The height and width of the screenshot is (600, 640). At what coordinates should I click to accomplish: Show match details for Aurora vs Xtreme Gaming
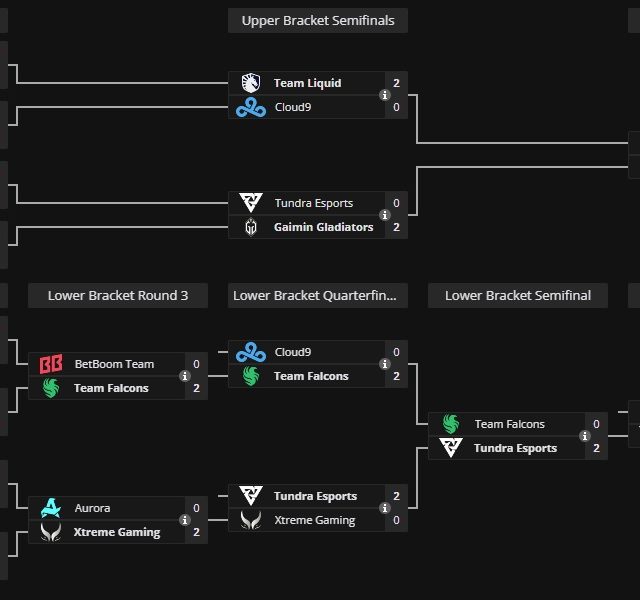185,520
